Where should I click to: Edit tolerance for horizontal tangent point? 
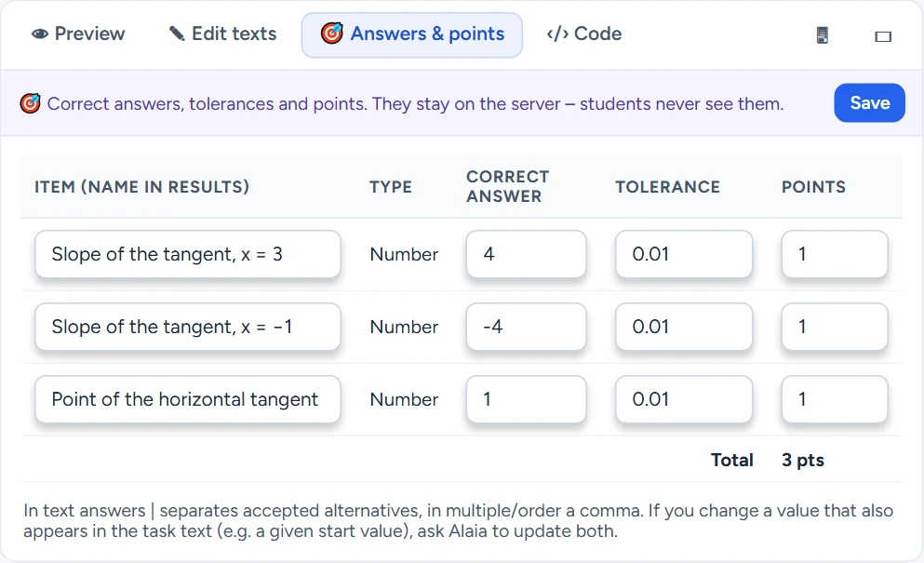684,399
